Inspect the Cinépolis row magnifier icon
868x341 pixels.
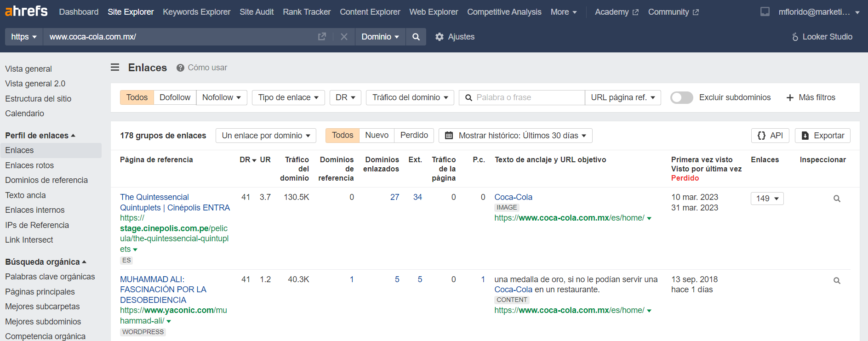(x=837, y=199)
